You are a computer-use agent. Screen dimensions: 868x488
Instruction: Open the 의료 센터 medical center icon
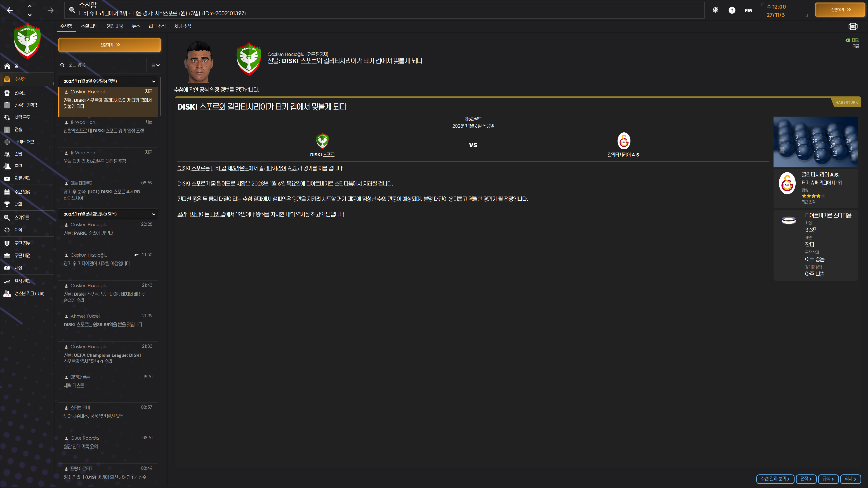pyautogui.click(x=7, y=178)
